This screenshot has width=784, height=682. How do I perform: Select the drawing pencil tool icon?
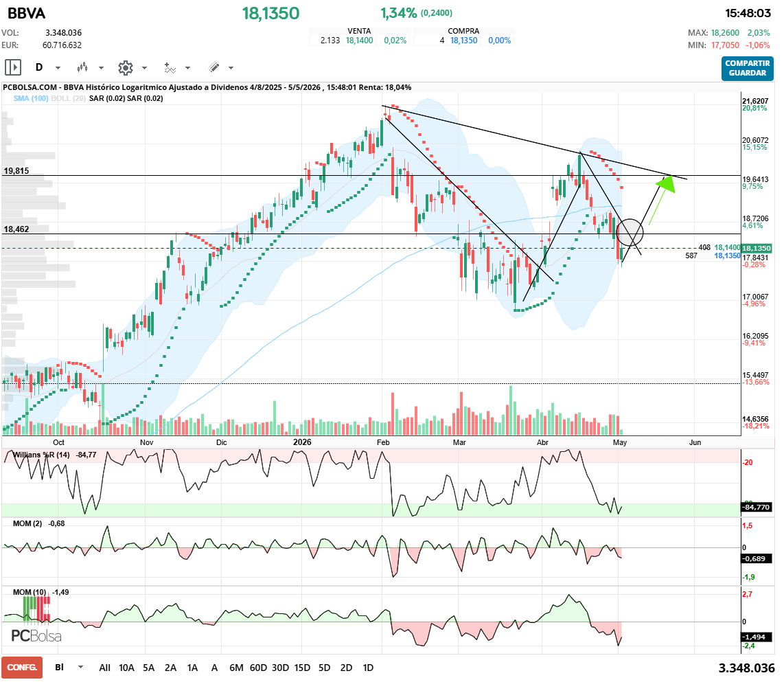pyautogui.click(x=214, y=67)
